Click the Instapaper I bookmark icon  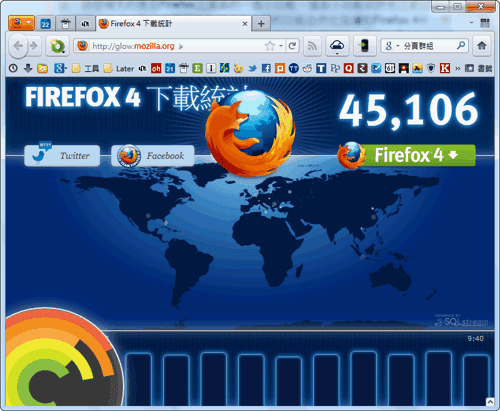click(211, 68)
